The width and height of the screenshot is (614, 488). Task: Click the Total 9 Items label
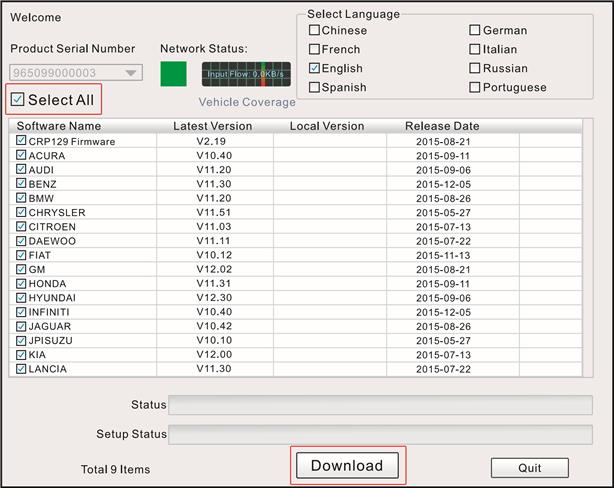pos(116,469)
